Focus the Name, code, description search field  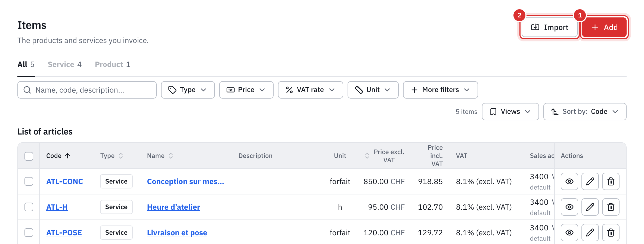tap(87, 90)
